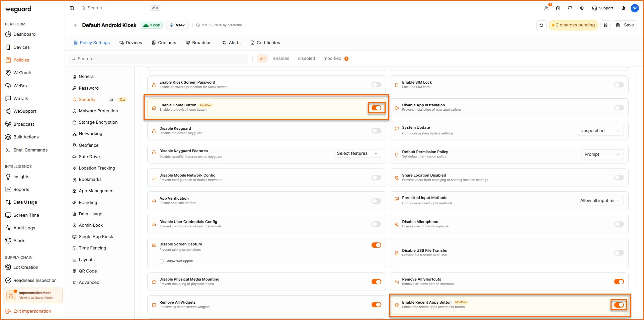Open the settings gear icon in header

pos(582,8)
